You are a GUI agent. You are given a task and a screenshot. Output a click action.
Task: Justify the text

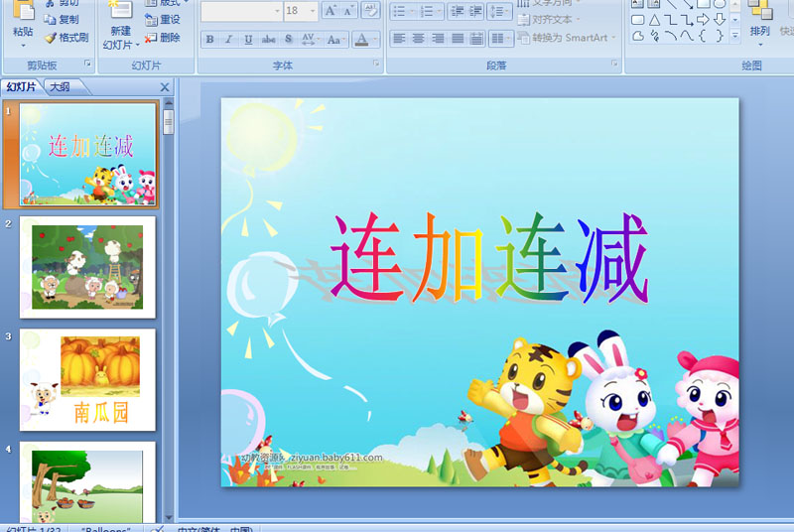coord(458,39)
